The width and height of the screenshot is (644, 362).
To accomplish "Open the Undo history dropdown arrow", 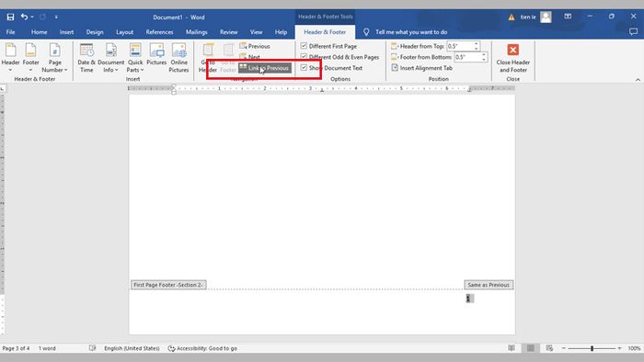I will point(32,17).
